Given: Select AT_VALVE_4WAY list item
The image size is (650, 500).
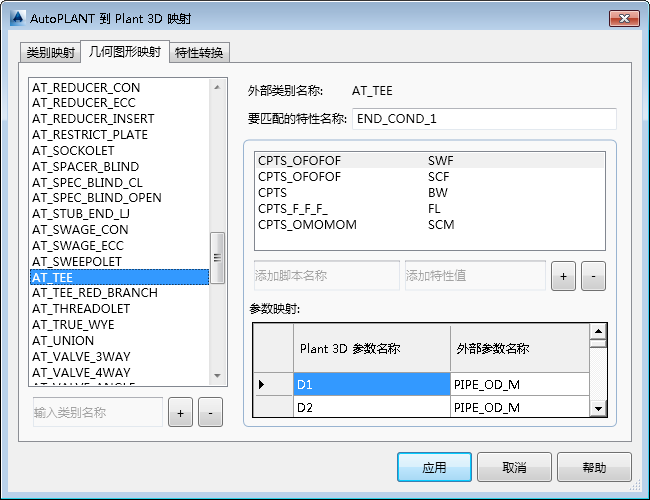Looking at the screenshot, I should (120, 373).
